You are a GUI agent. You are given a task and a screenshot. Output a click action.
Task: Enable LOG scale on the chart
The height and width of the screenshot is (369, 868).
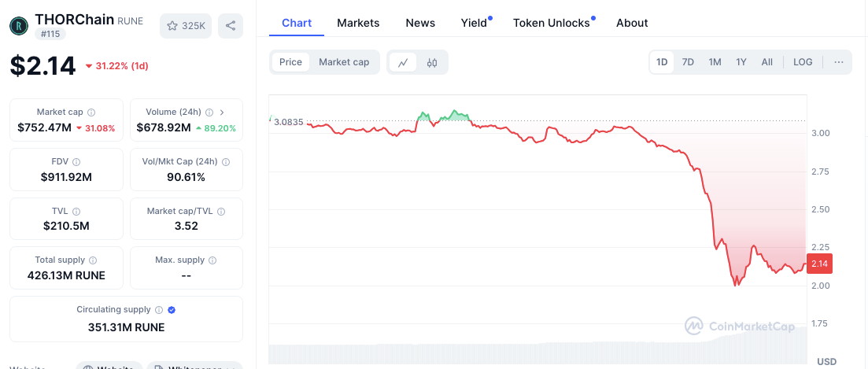[x=803, y=62]
